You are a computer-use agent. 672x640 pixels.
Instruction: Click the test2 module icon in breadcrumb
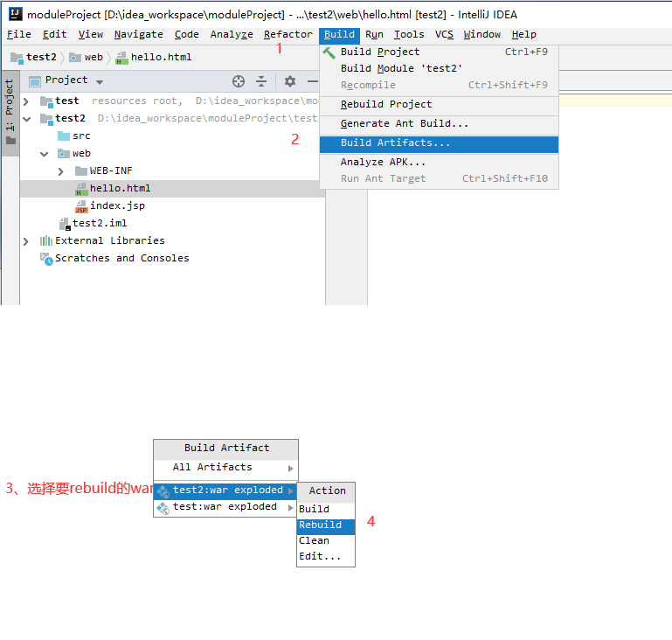[17, 58]
